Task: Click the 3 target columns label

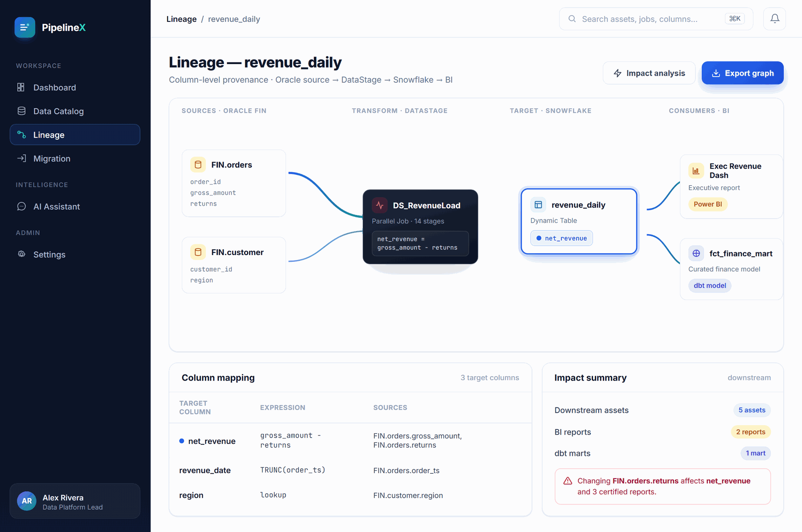Action: [x=490, y=378]
